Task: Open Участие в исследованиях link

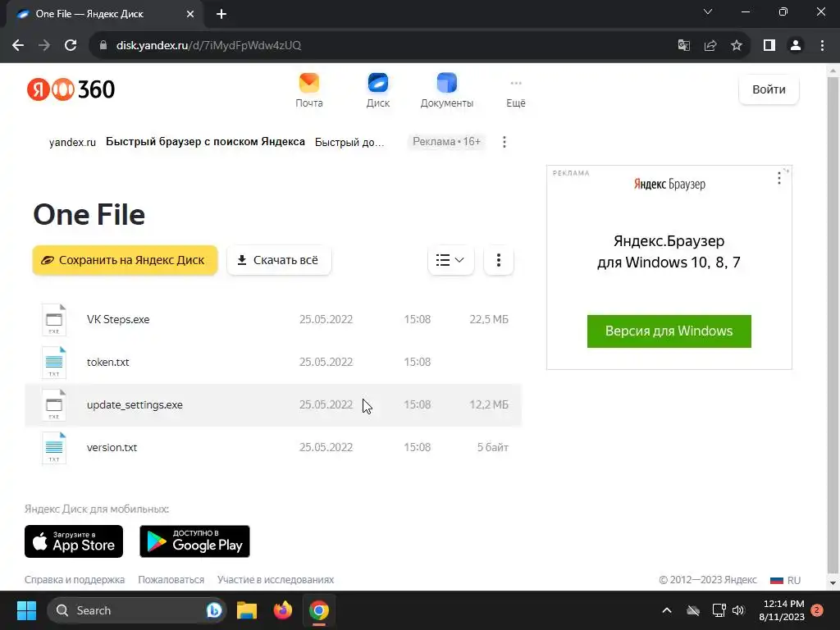Action: (276, 580)
